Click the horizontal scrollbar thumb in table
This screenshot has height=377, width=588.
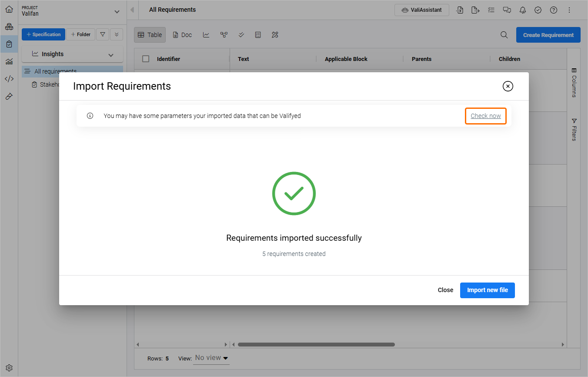[316, 344]
